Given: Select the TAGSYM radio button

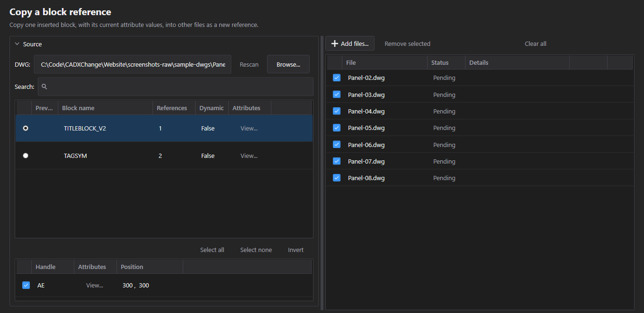Looking at the screenshot, I should (26, 156).
